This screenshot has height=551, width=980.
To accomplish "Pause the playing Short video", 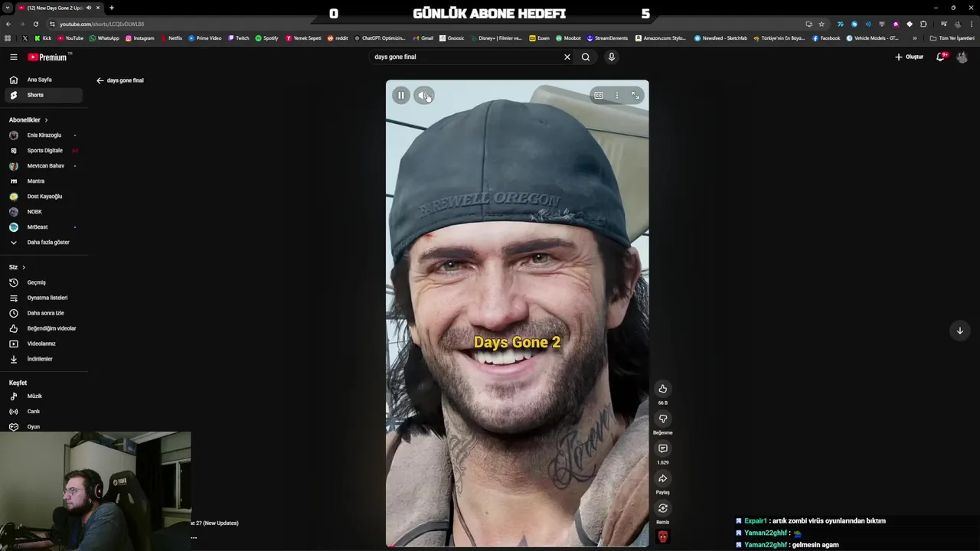I will click(401, 95).
